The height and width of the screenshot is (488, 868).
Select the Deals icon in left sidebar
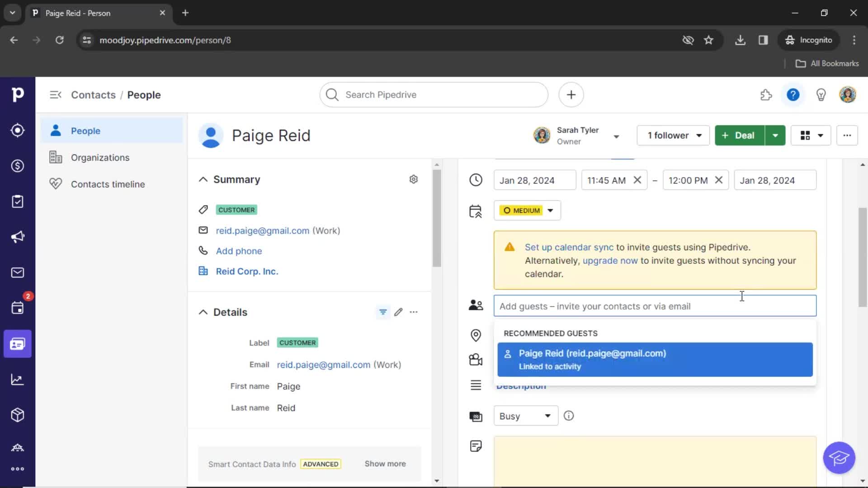[x=17, y=166]
